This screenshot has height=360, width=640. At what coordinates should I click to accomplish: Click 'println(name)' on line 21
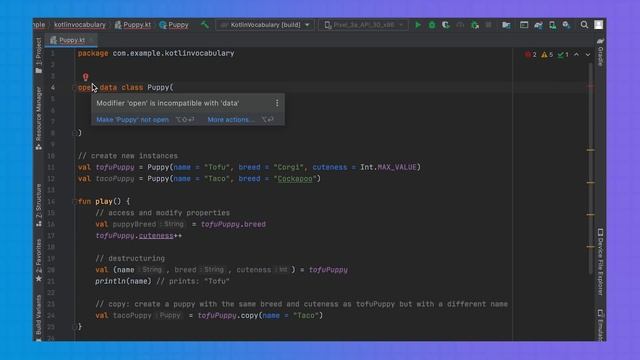pyautogui.click(x=123, y=281)
